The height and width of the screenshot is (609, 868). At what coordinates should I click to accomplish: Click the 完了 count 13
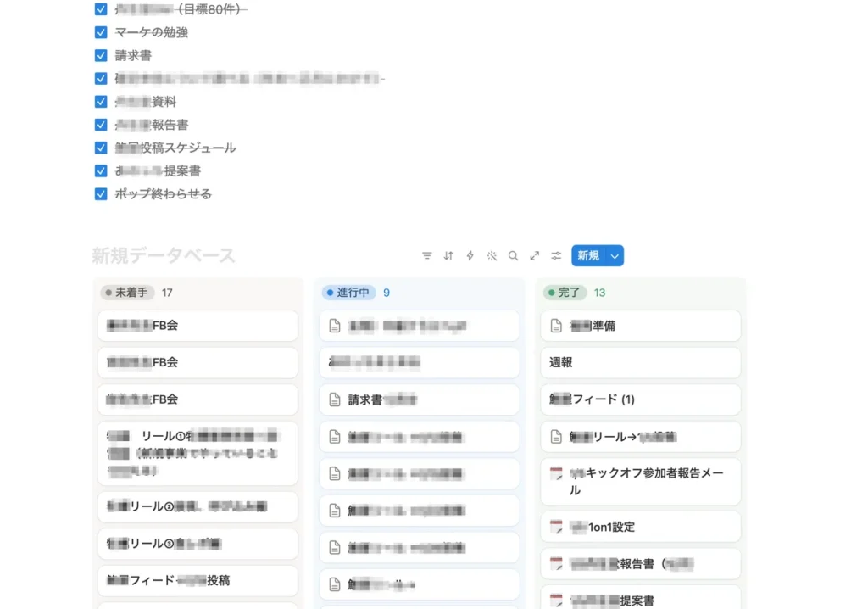point(599,293)
